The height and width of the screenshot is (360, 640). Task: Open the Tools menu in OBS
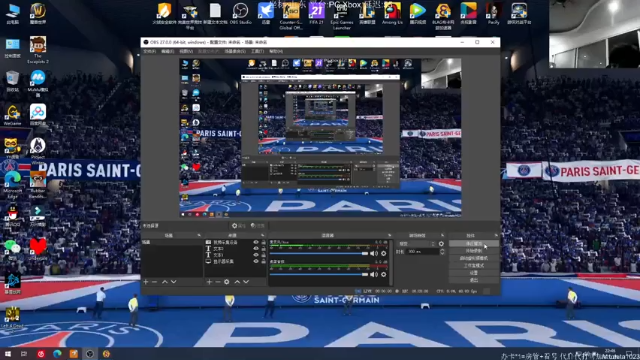(258, 51)
